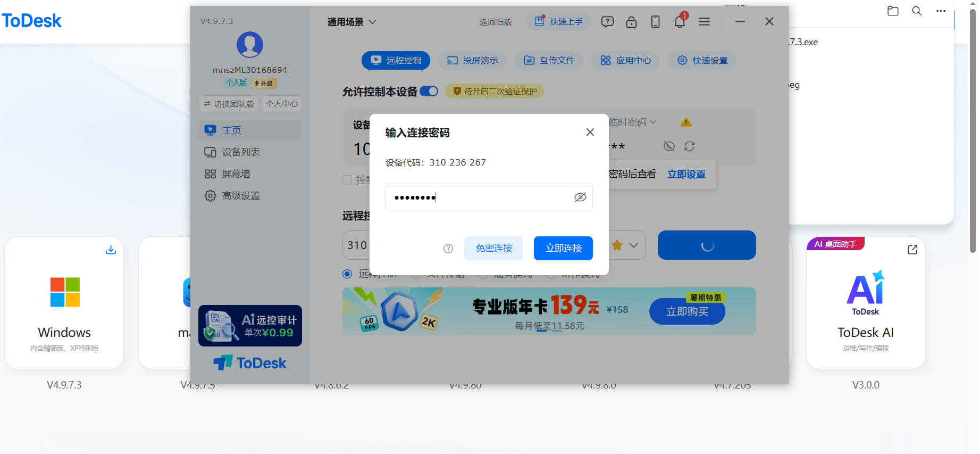This screenshot has width=980, height=454.
Task: Open the mobile device icon
Action: tap(655, 22)
